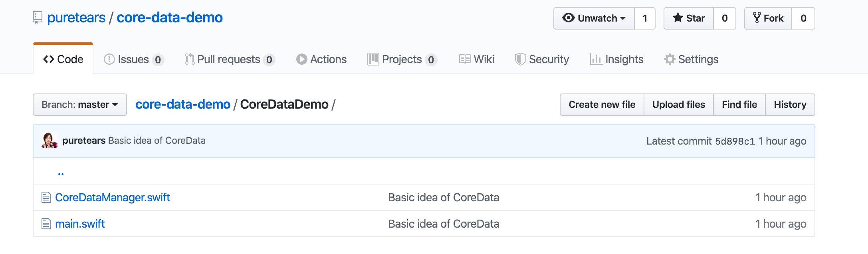Open commit message in CoreDataManager.swift row
Viewport: 868px width, 254px height.
coord(444,197)
